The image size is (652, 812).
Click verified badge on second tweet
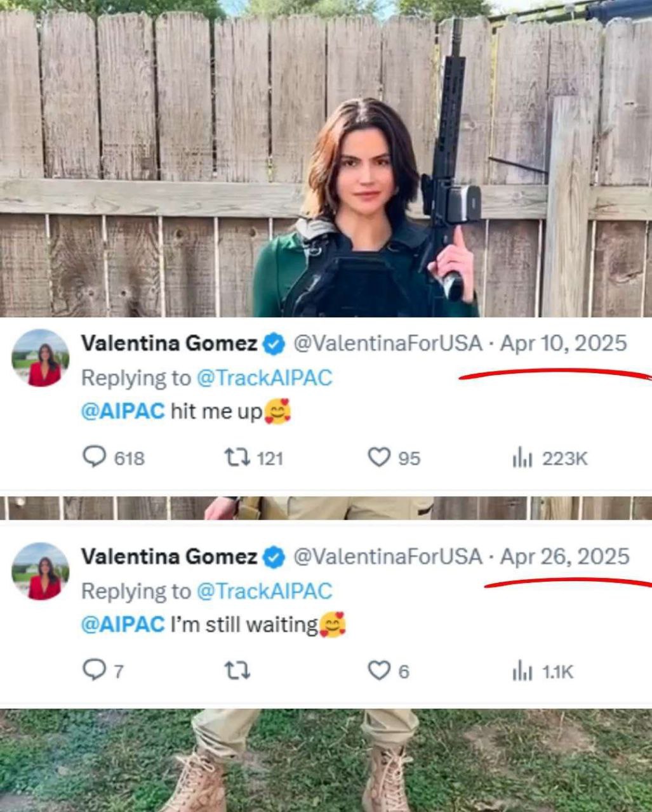pyautogui.click(x=274, y=558)
